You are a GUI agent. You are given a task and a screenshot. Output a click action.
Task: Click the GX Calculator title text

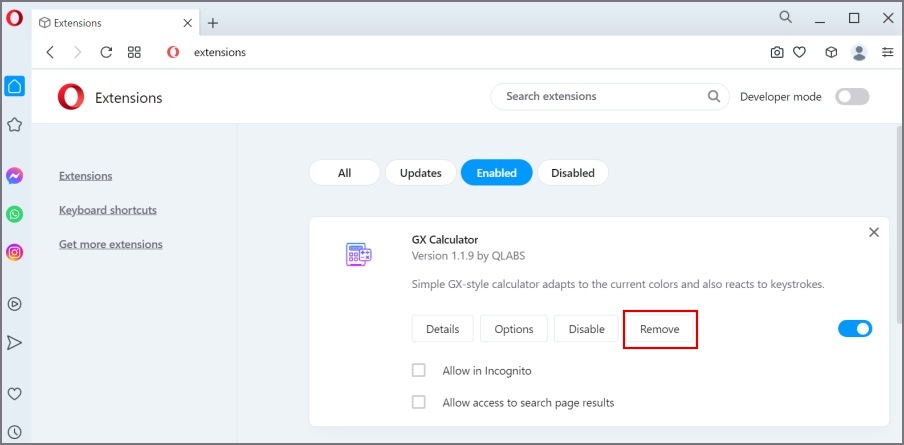coord(445,240)
